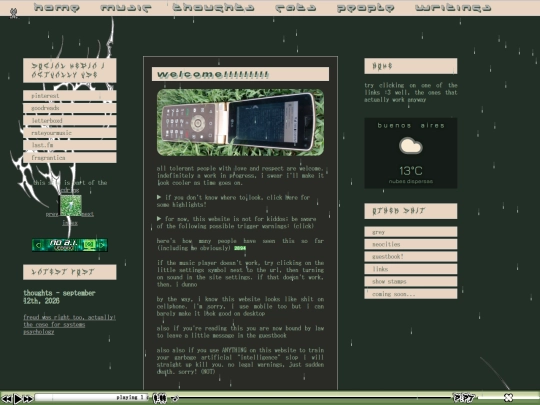Click the pixel glyph icons at player's right end

[x=464, y=398]
